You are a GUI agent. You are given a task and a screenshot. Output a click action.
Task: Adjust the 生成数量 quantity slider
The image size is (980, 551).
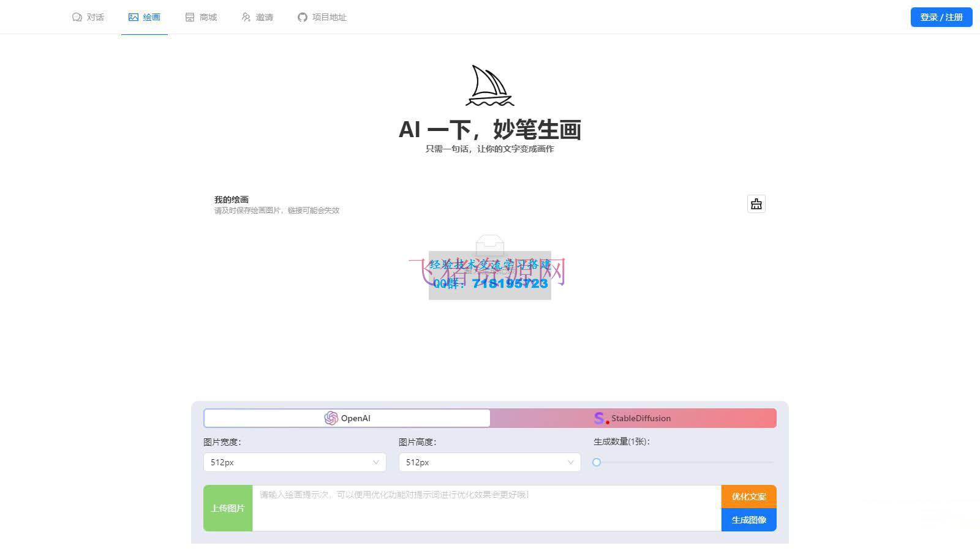pos(597,462)
